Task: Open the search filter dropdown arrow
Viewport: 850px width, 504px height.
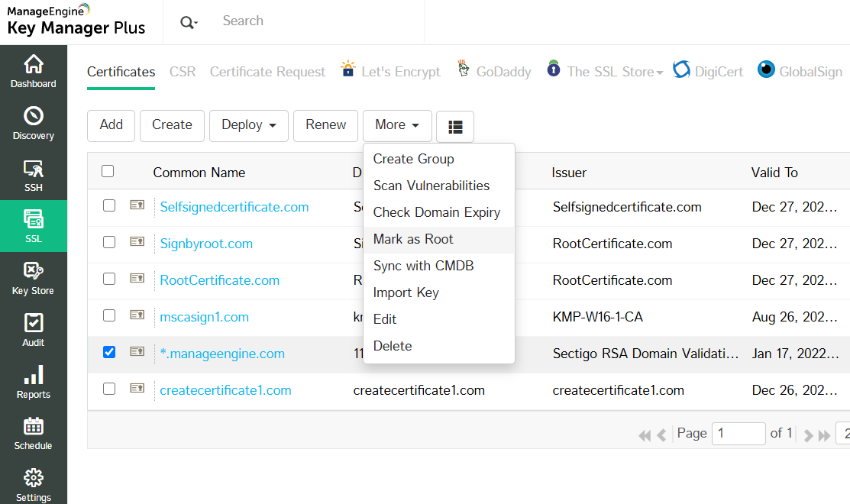Action: pos(189,23)
